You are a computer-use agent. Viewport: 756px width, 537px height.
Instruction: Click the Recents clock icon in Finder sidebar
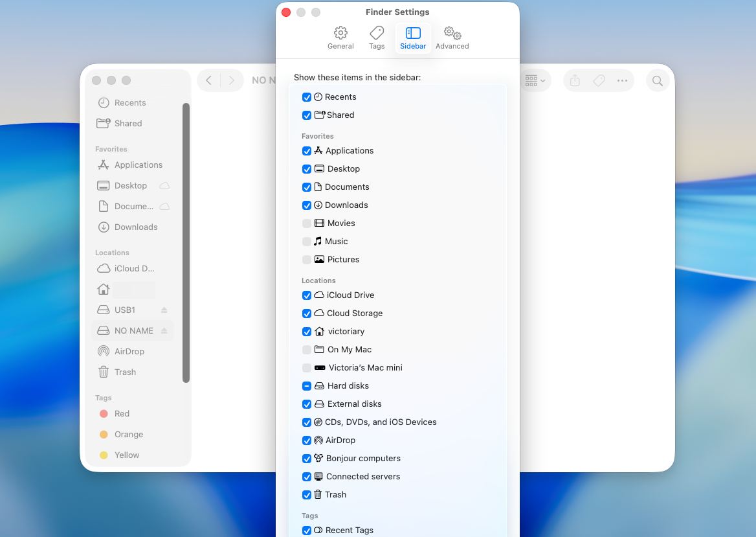(x=104, y=103)
